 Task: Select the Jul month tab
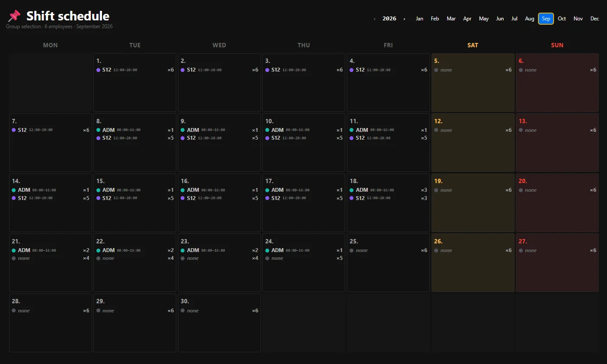tap(515, 19)
